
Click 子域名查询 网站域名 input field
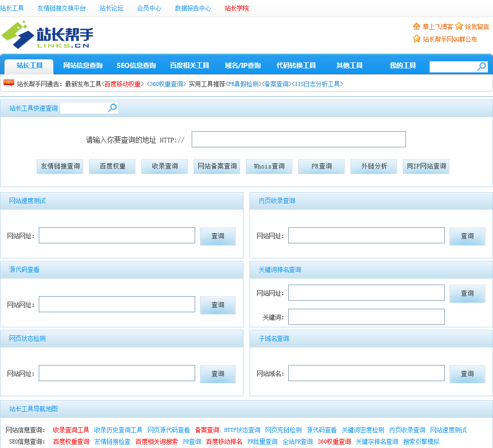pyautogui.click(x=366, y=373)
